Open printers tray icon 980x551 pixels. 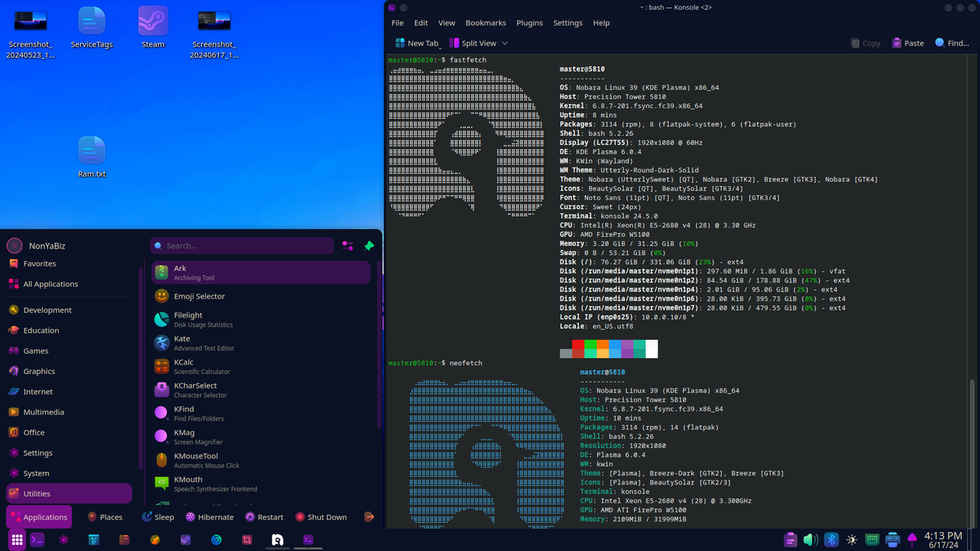[892, 540]
